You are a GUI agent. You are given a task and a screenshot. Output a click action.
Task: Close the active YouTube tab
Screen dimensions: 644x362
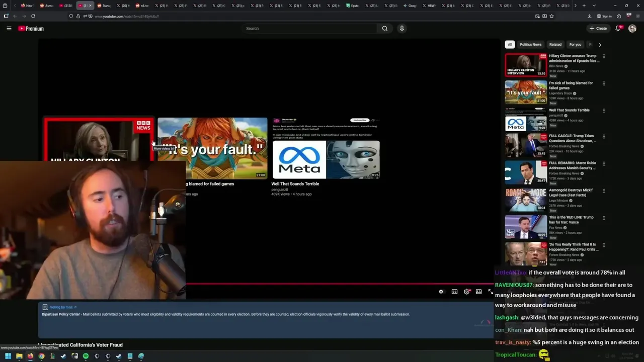point(90,6)
